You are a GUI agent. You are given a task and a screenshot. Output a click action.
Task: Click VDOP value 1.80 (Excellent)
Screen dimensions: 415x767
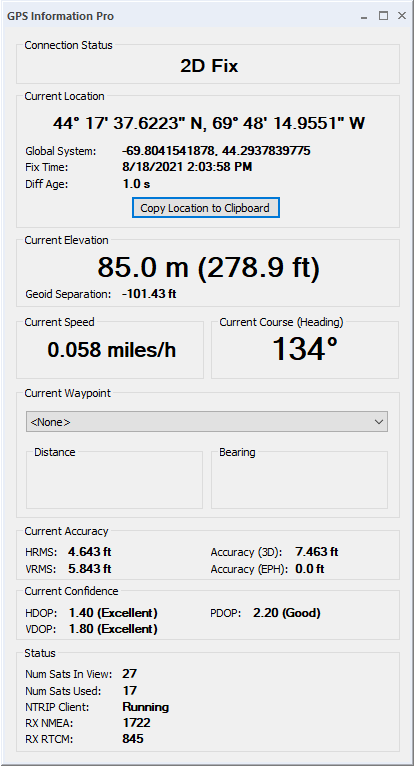point(113,629)
